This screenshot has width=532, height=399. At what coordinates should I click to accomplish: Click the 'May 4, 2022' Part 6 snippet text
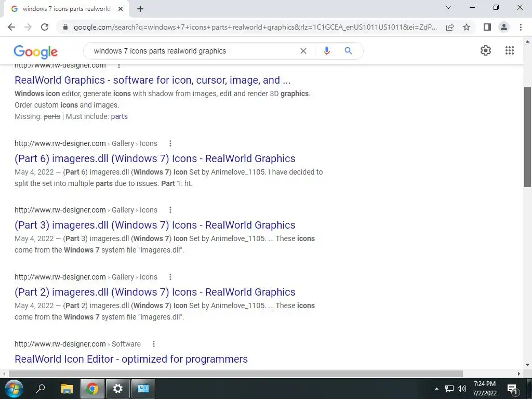tap(34, 172)
